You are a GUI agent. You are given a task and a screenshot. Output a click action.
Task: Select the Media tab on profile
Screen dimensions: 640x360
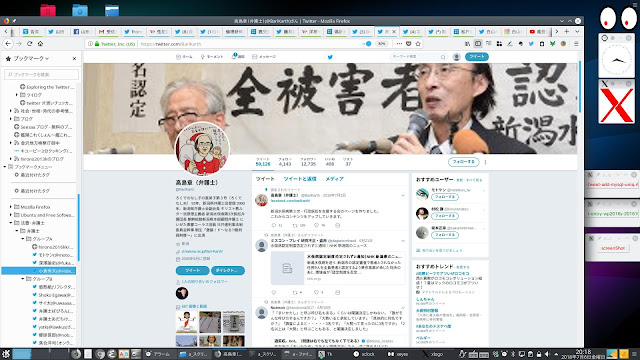(334, 179)
